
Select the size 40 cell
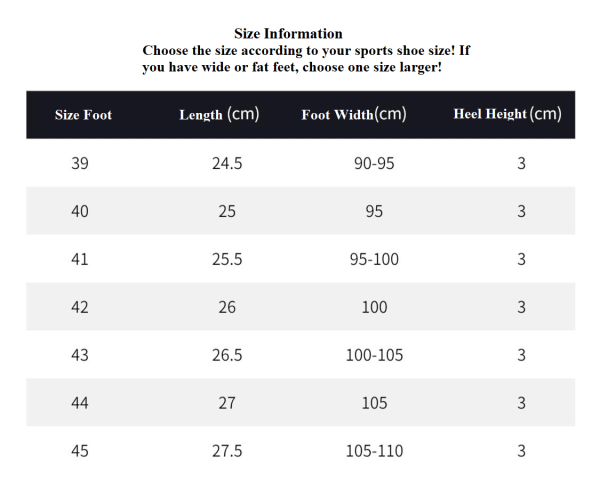click(x=80, y=211)
